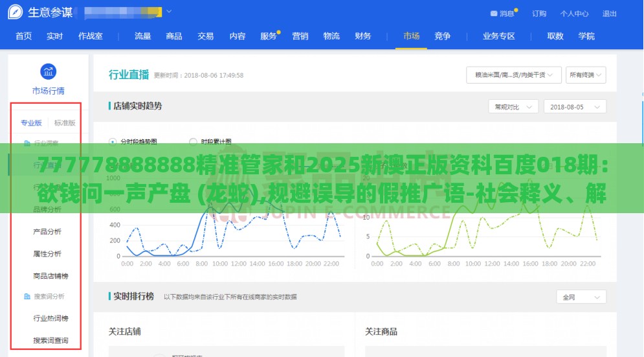Open the 粮油米面 category dropdown

(x=513, y=75)
